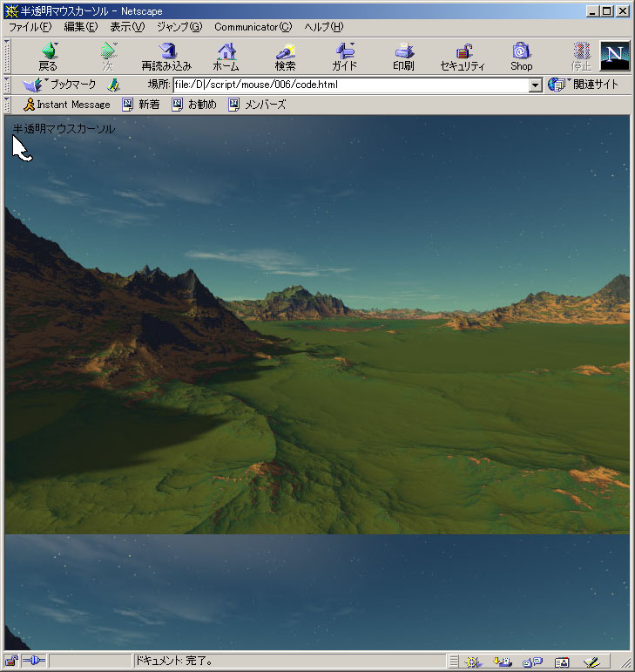Collapse the location toolbar grip handle
635x672 pixels.
7,85
